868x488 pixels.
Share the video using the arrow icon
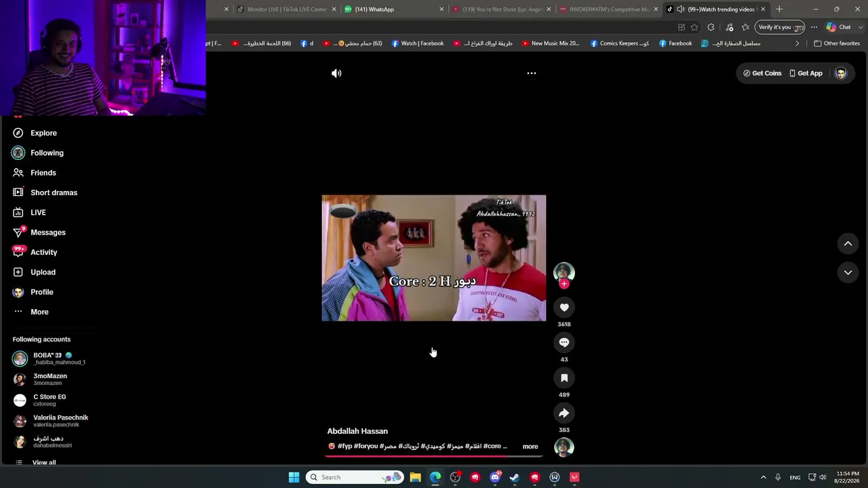(x=564, y=413)
